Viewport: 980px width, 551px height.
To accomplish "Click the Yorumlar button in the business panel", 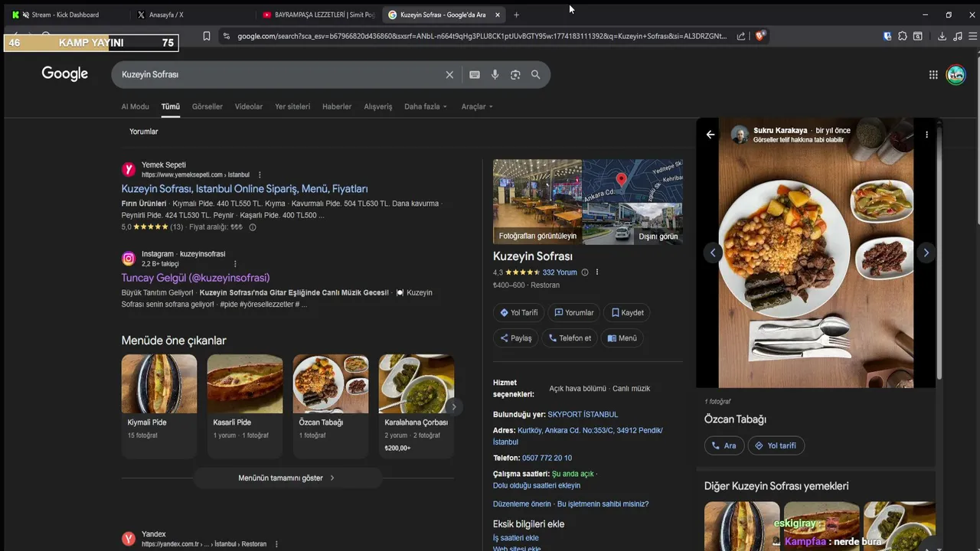I will [574, 312].
